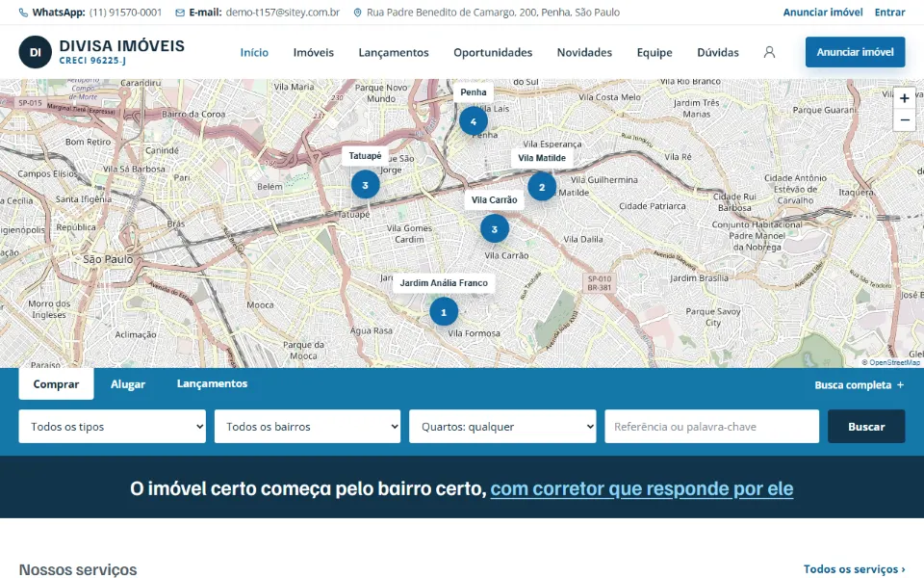This screenshot has width=924, height=578.
Task: Zoom in on the map
Action: [x=904, y=98]
